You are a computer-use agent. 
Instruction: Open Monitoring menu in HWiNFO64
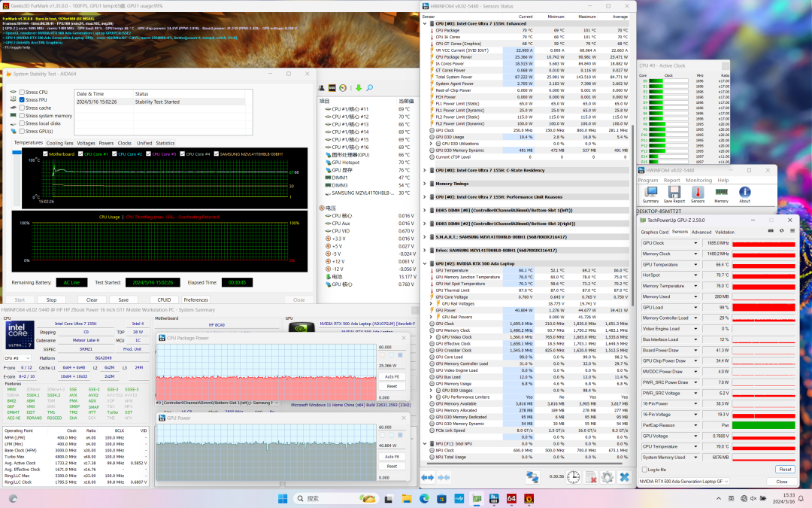[698, 181]
